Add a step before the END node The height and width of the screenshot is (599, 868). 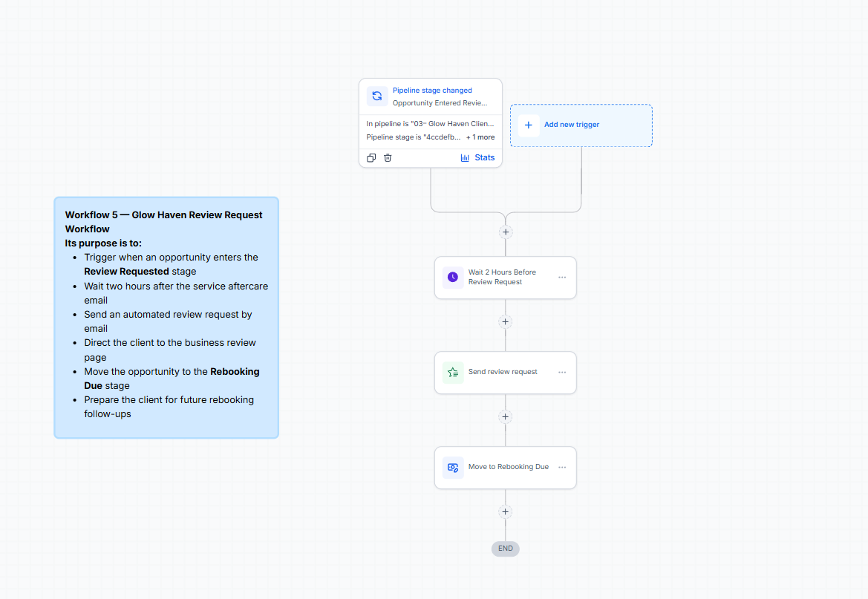click(506, 512)
